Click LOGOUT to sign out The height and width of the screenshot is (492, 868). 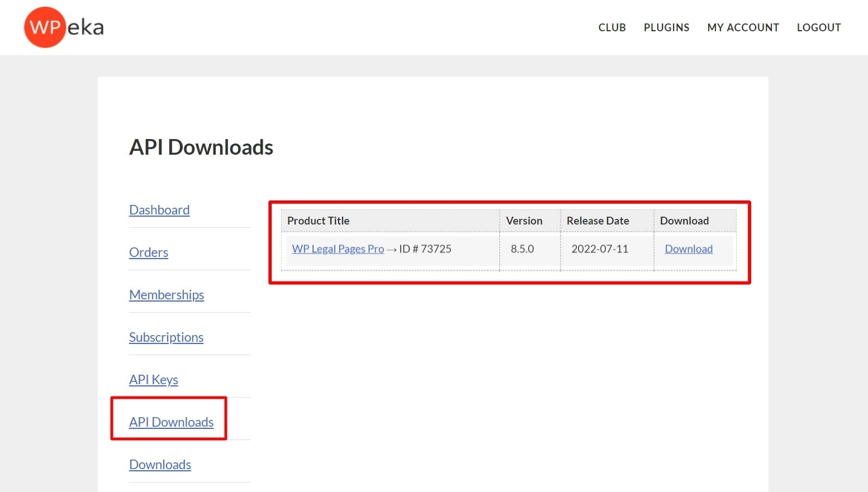click(x=819, y=27)
